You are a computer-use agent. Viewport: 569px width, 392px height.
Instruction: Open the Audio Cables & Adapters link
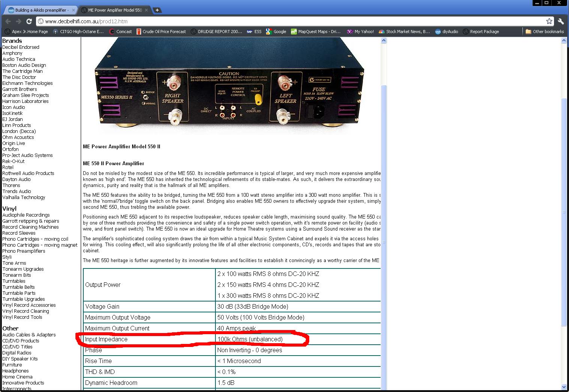[29, 335]
